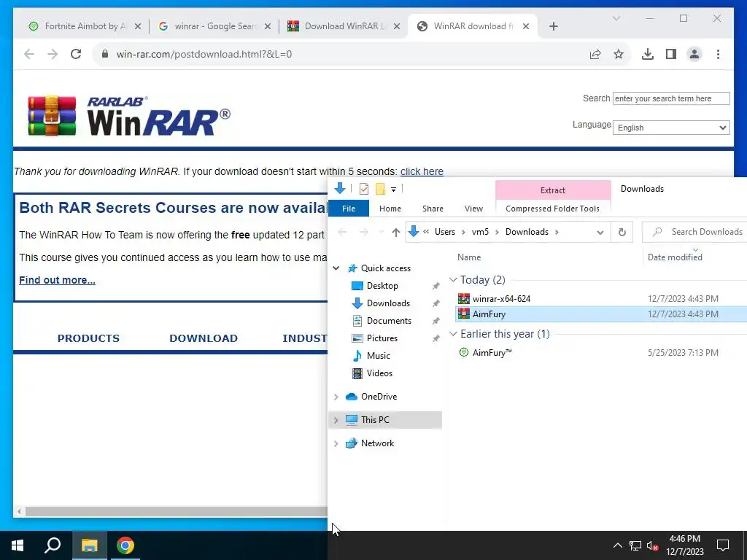
Task: Customize Quick Access Toolbar dropdown arrow
Action: [x=393, y=190]
